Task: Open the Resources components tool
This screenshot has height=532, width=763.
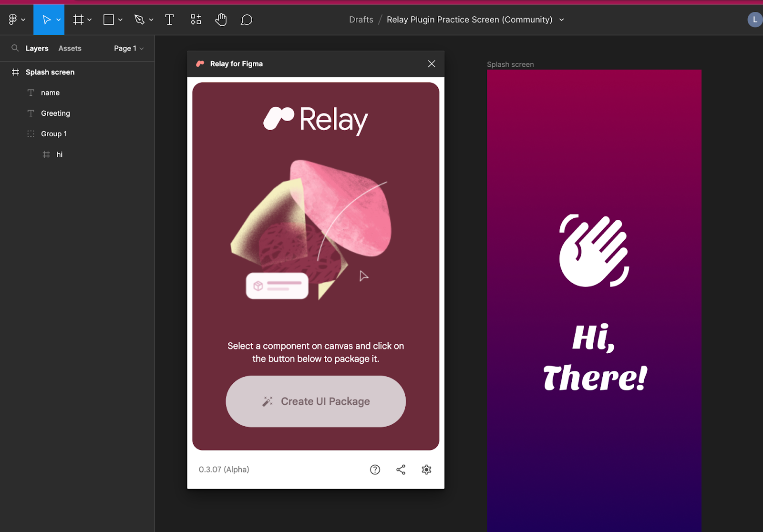Action: 196,20
